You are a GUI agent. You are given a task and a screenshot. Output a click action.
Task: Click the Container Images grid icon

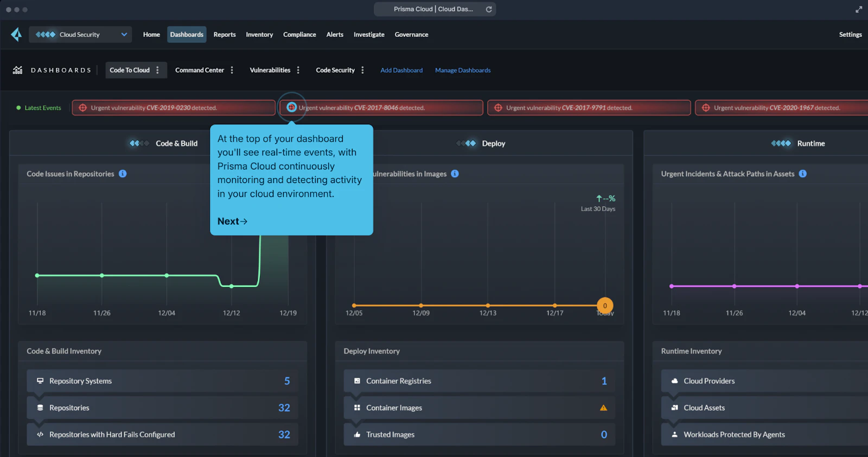(357, 408)
